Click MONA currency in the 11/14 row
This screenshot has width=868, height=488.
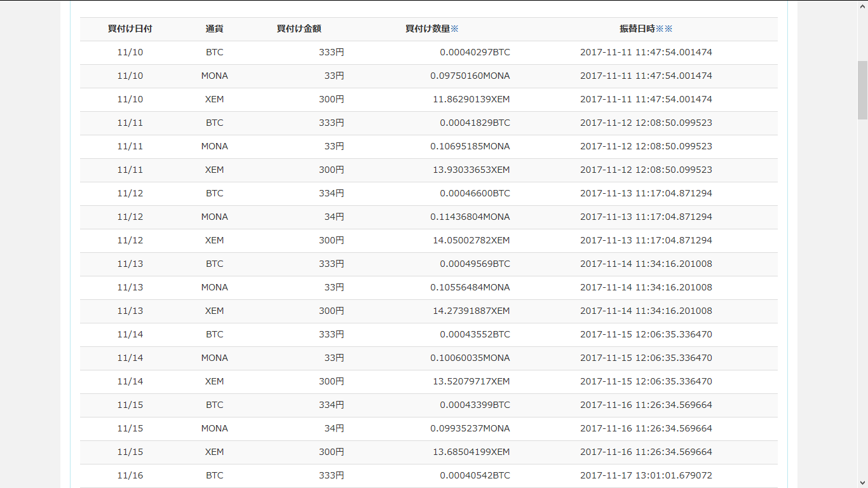(215, 358)
